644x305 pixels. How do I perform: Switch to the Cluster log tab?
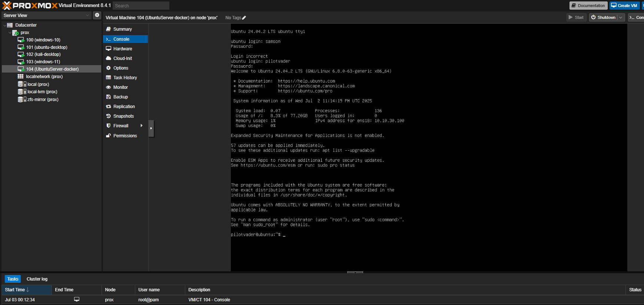point(37,279)
